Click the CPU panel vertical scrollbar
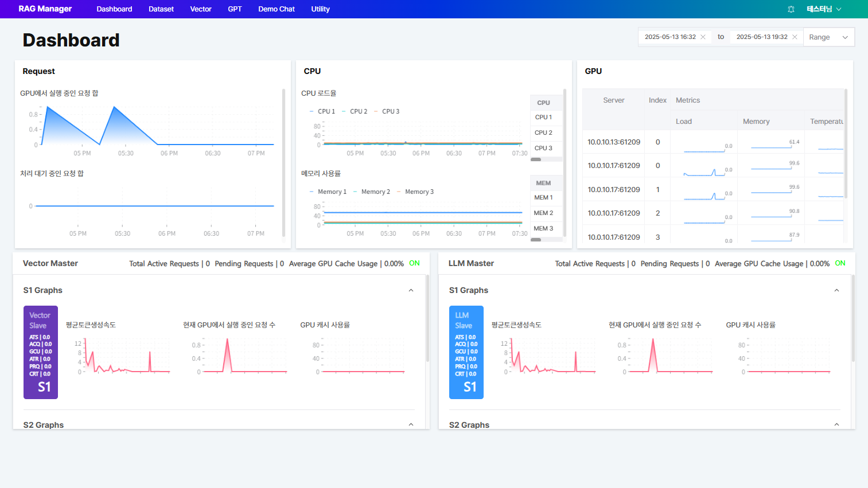This screenshot has height=488, width=868. [565, 163]
